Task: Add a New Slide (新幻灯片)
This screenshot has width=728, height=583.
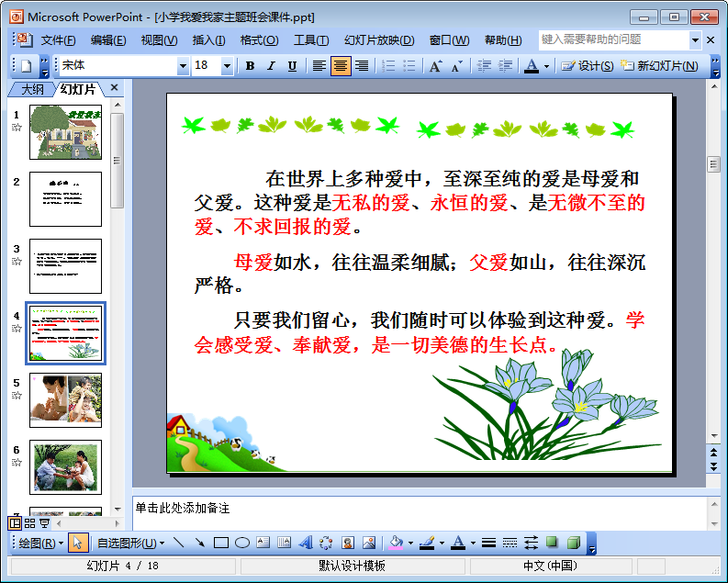Action: coord(659,66)
